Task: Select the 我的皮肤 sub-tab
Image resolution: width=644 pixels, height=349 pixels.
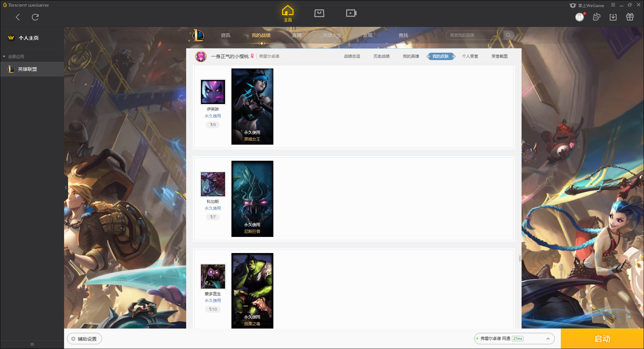Action: (x=440, y=56)
